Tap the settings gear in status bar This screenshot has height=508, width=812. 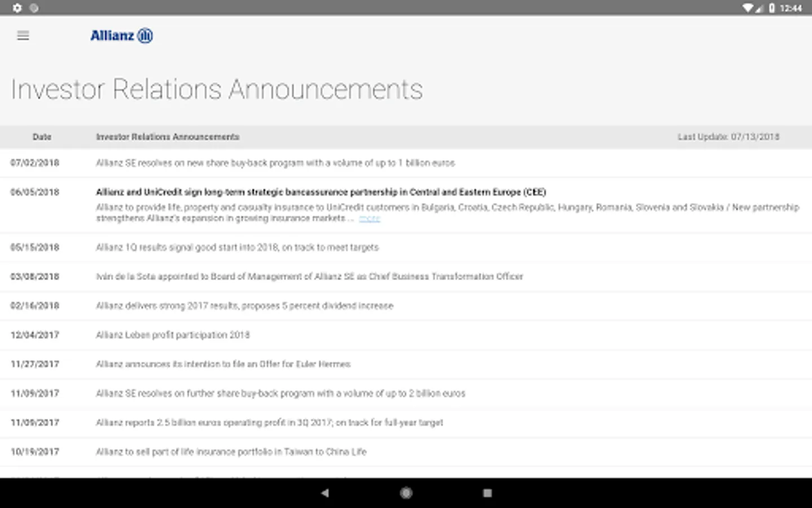coord(17,8)
